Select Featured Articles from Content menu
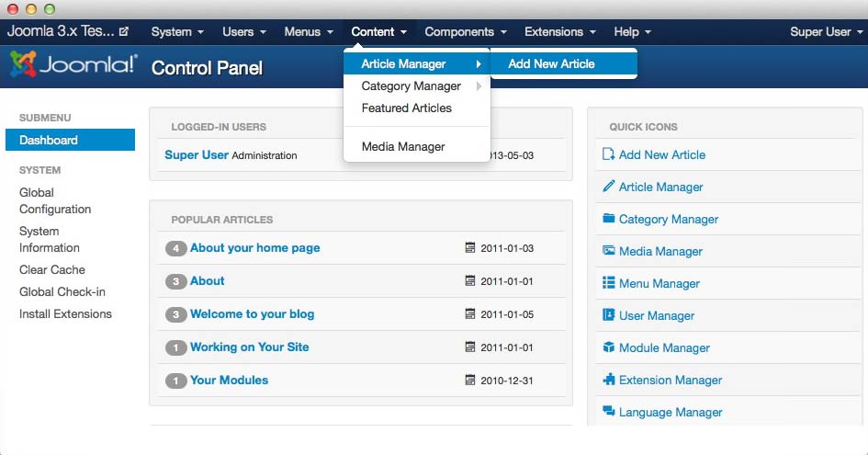868x455 pixels. point(406,108)
